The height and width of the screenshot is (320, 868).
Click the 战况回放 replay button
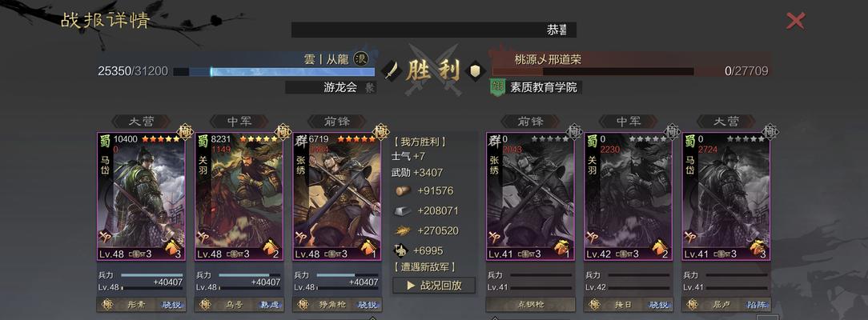pyautogui.click(x=434, y=285)
